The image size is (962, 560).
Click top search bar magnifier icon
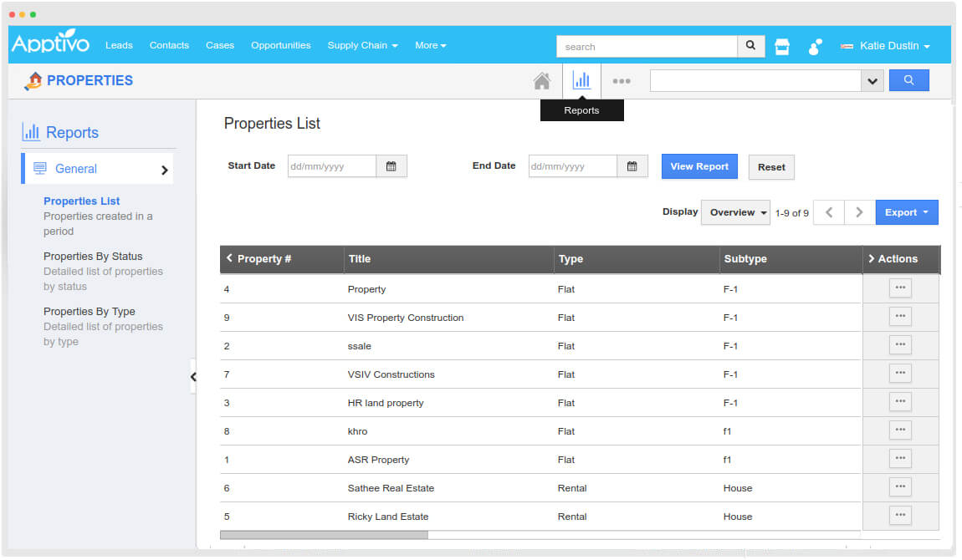tap(750, 46)
